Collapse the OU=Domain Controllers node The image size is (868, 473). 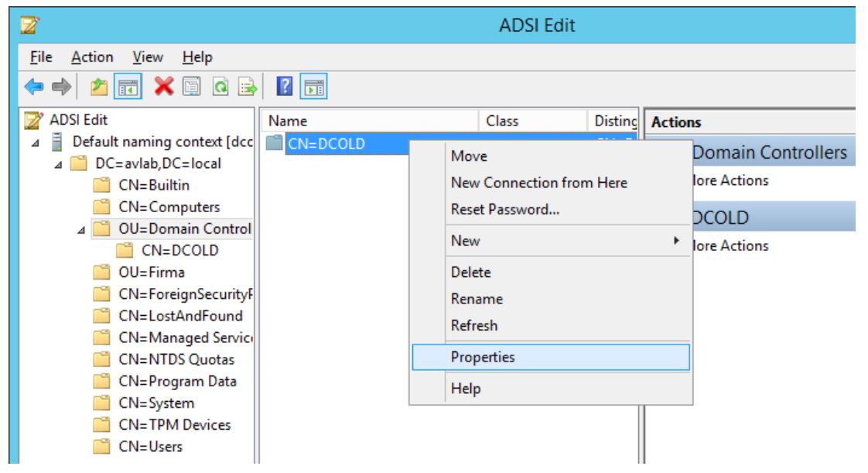81,230
